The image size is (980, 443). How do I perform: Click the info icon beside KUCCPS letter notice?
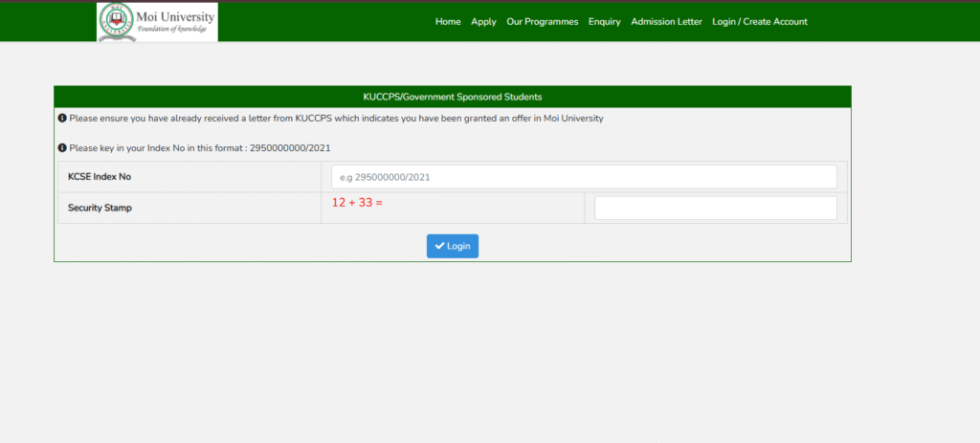click(x=62, y=118)
